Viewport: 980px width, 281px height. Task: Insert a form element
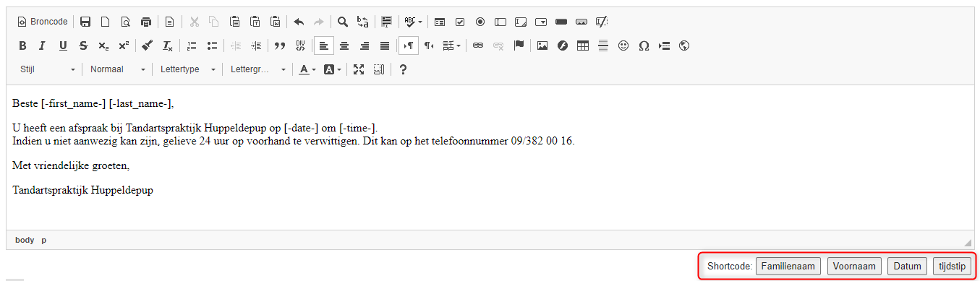pyautogui.click(x=440, y=22)
